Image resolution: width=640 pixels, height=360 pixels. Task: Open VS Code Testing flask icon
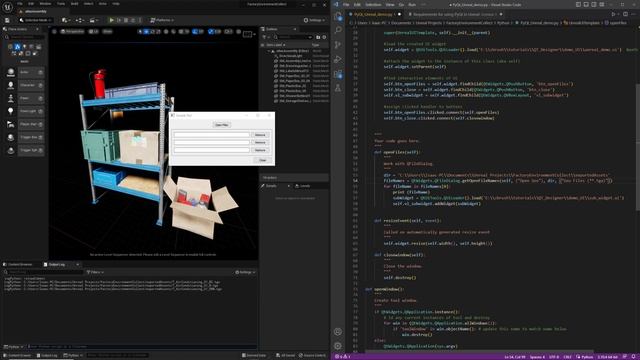[338, 89]
